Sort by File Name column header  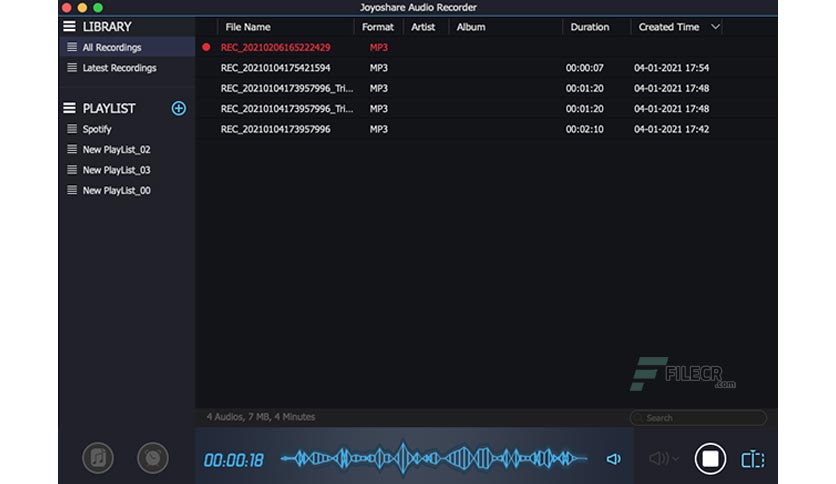(x=248, y=27)
